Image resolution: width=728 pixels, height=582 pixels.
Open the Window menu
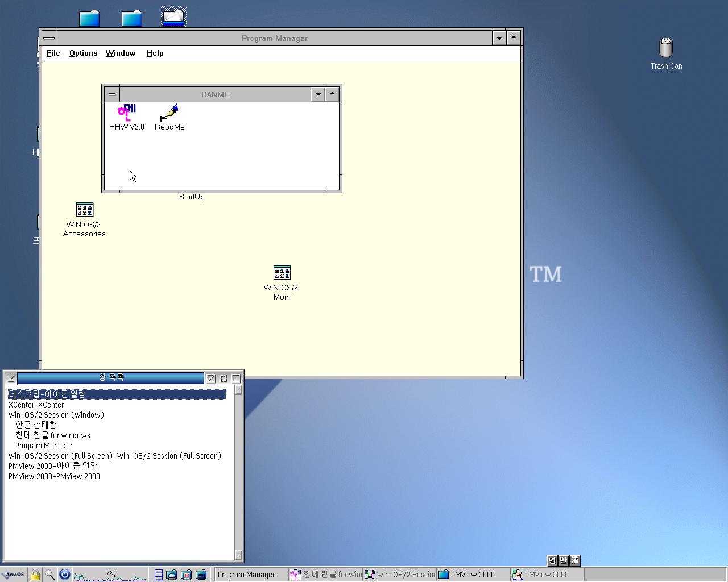pyautogui.click(x=121, y=53)
